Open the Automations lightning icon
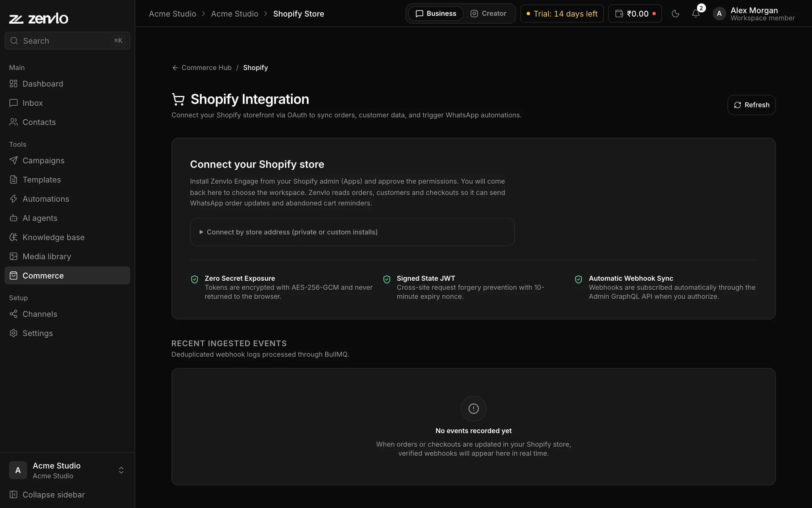Screen dimensions: 812x508 (x=14, y=199)
